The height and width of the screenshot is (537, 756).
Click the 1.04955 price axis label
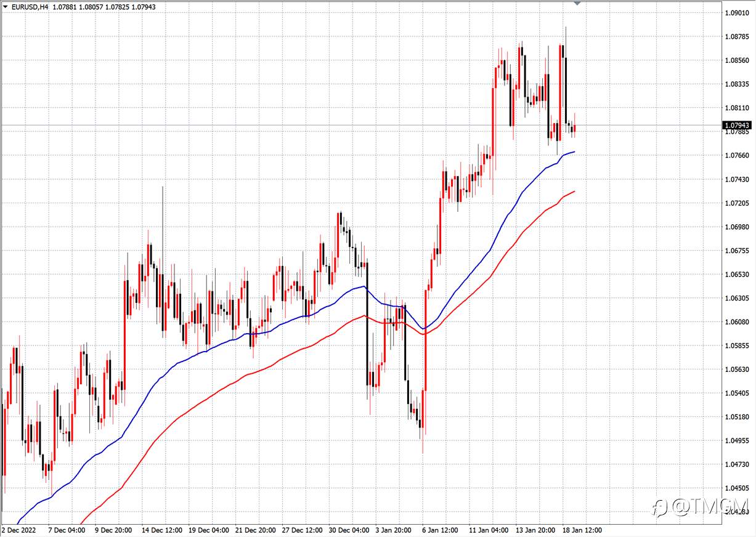tap(738, 440)
